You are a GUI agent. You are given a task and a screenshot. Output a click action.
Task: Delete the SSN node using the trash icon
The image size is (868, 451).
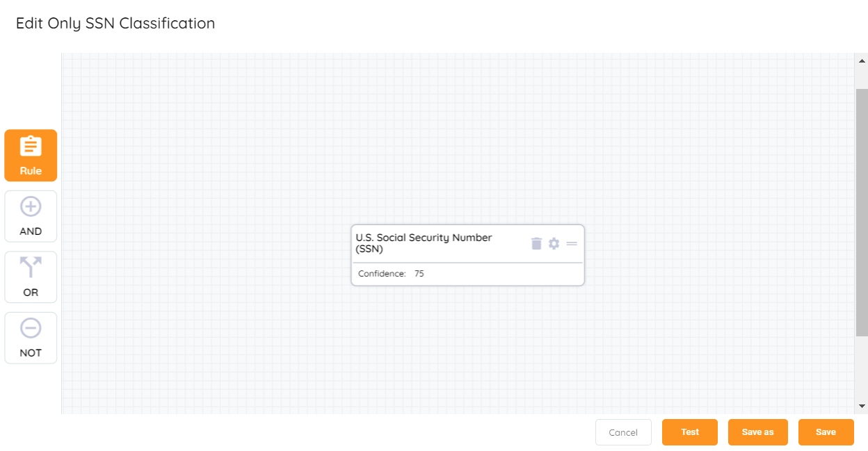click(536, 243)
